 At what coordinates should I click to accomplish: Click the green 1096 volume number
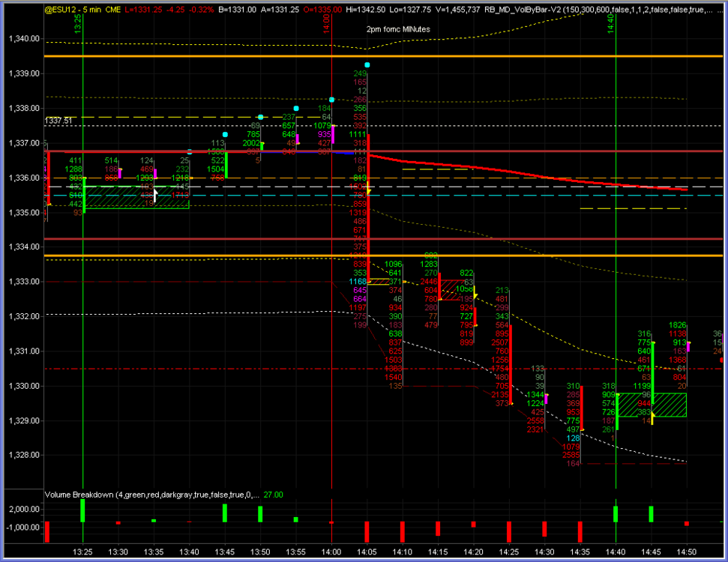pyautogui.click(x=393, y=264)
